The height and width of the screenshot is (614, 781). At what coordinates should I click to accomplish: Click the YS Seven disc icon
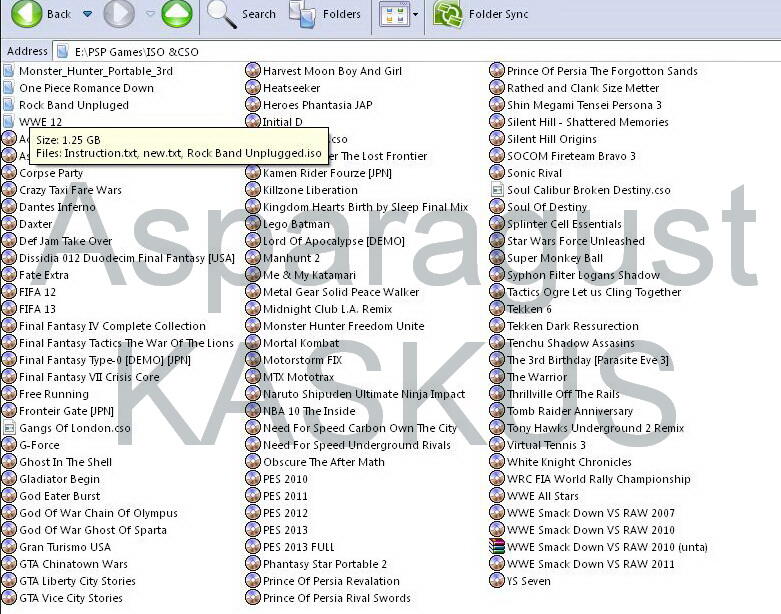click(497, 581)
